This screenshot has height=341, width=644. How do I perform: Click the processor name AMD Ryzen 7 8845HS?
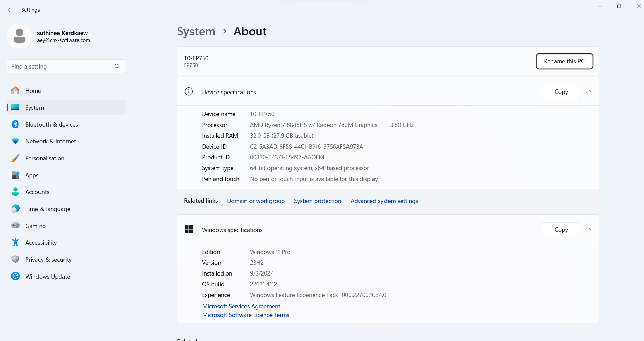tap(313, 125)
